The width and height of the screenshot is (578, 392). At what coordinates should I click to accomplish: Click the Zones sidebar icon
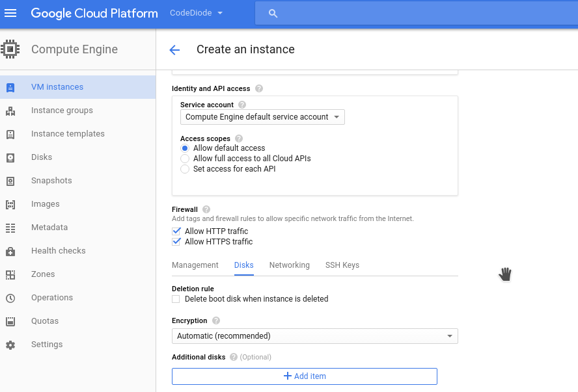(x=10, y=274)
